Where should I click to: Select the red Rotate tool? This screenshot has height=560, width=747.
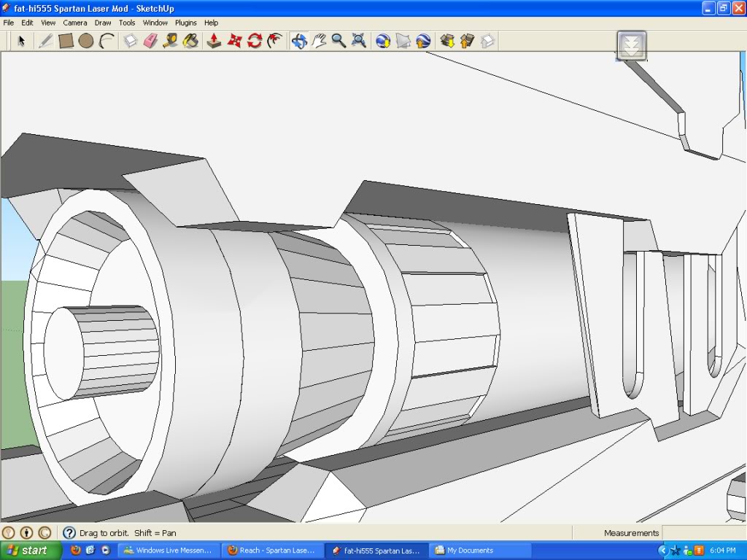pyautogui.click(x=255, y=41)
